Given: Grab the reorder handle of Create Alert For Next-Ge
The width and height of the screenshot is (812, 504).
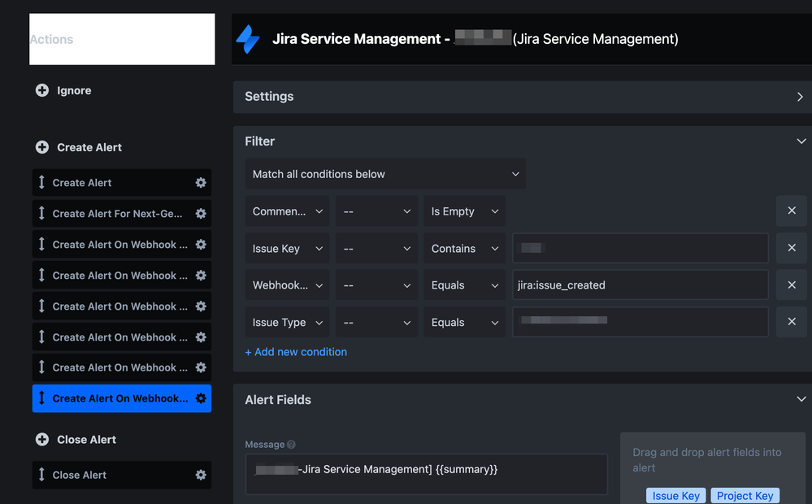Looking at the screenshot, I should click(x=41, y=214).
